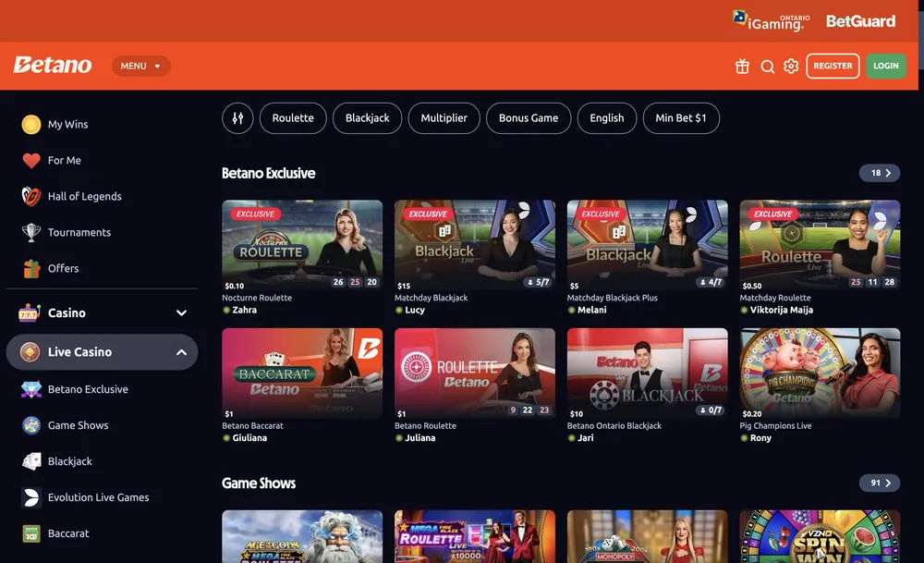Open Mega Fire Blaze Roulette Live thumbnail
The width and height of the screenshot is (924, 563).
pyautogui.click(x=475, y=536)
